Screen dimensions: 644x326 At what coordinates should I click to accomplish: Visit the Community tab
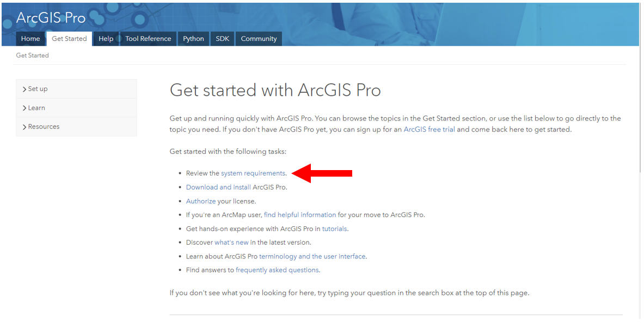tap(259, 39)
